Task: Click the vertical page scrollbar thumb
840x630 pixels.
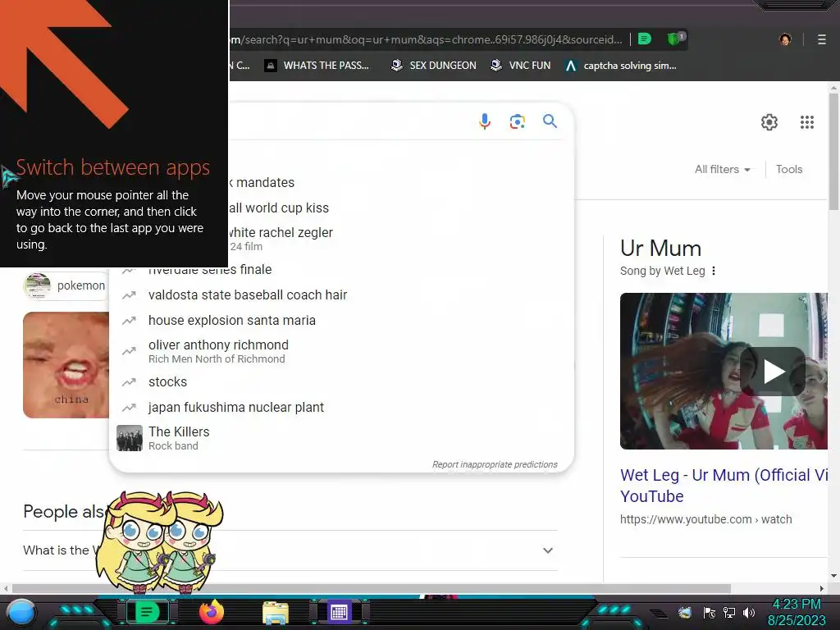Action: click(x=833, y=152)
